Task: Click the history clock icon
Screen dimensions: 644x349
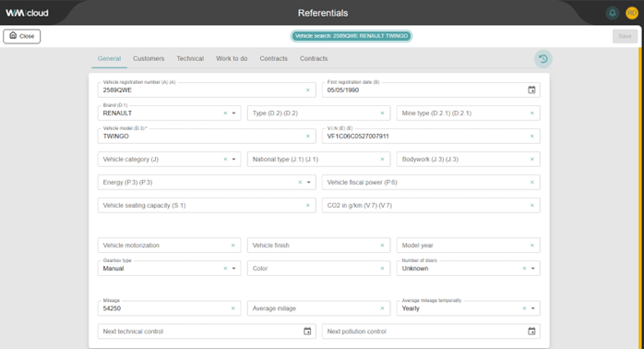Action: pos(543,59)
